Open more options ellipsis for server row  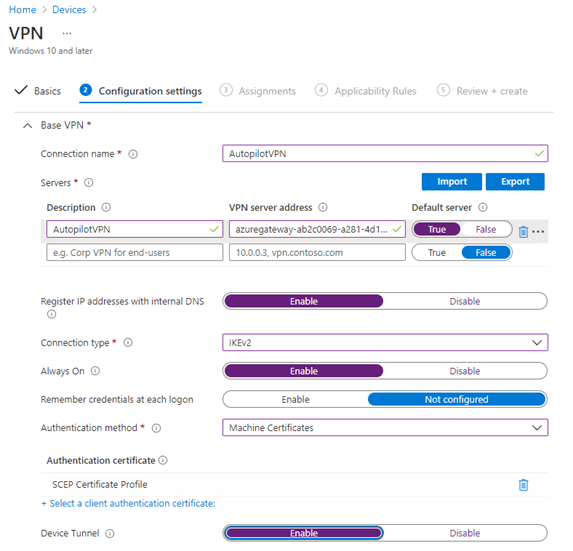click(x=538, y=231)
